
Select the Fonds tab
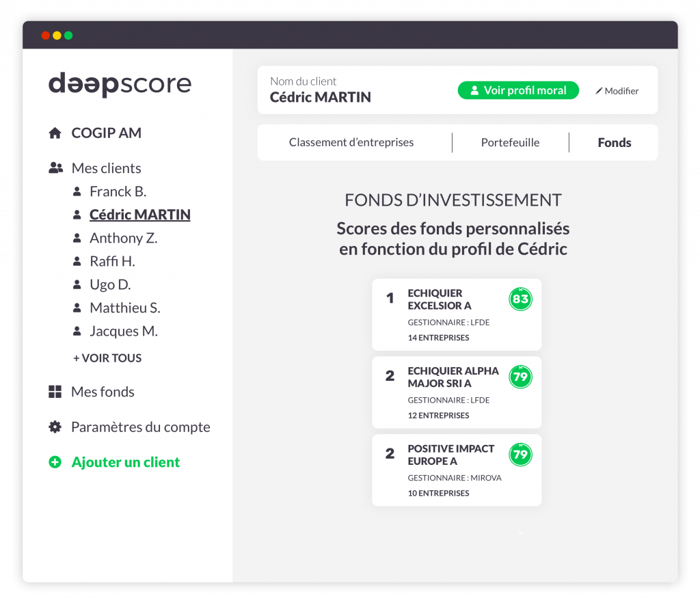[x=615, y=142]
